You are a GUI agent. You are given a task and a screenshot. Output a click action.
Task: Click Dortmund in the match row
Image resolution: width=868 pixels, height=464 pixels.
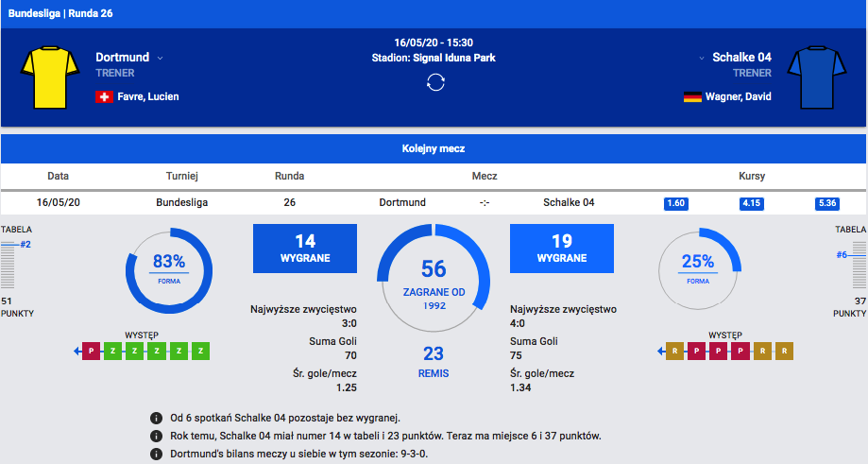click(x=402, y=202)
